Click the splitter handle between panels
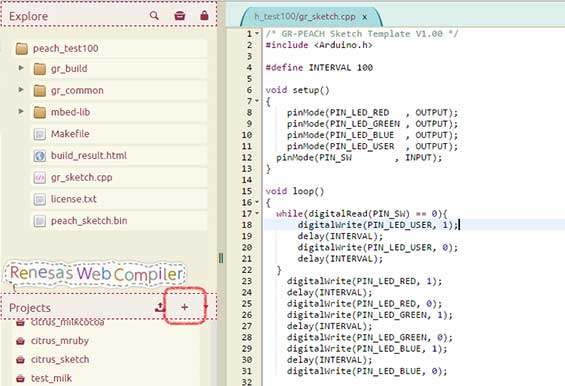This screenshot has width=565, height=386. point(221,258)
